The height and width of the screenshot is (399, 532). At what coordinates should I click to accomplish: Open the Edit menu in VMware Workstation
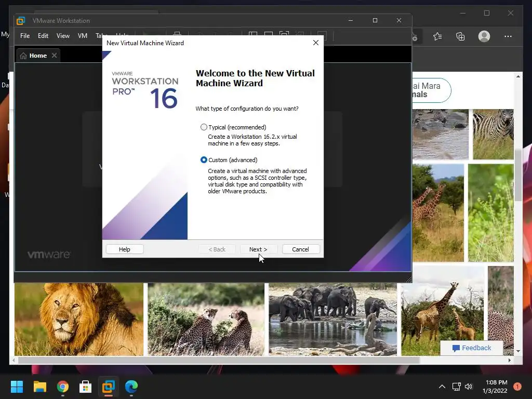click(43, 36)
